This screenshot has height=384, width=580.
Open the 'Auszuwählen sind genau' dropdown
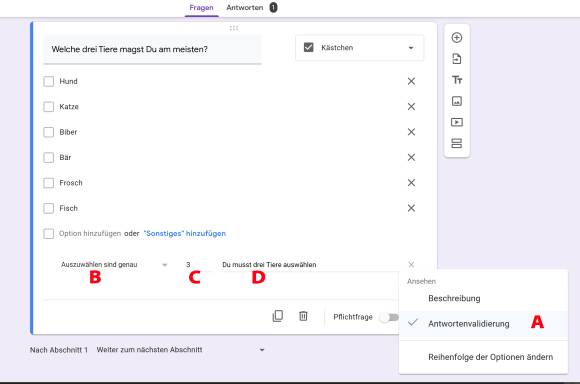click(114, 265)
